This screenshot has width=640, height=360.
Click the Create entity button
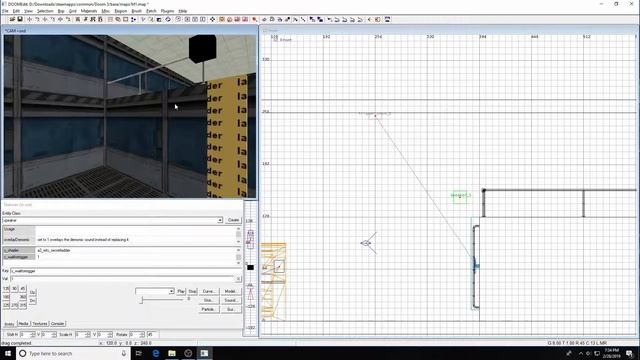point(233,220)
